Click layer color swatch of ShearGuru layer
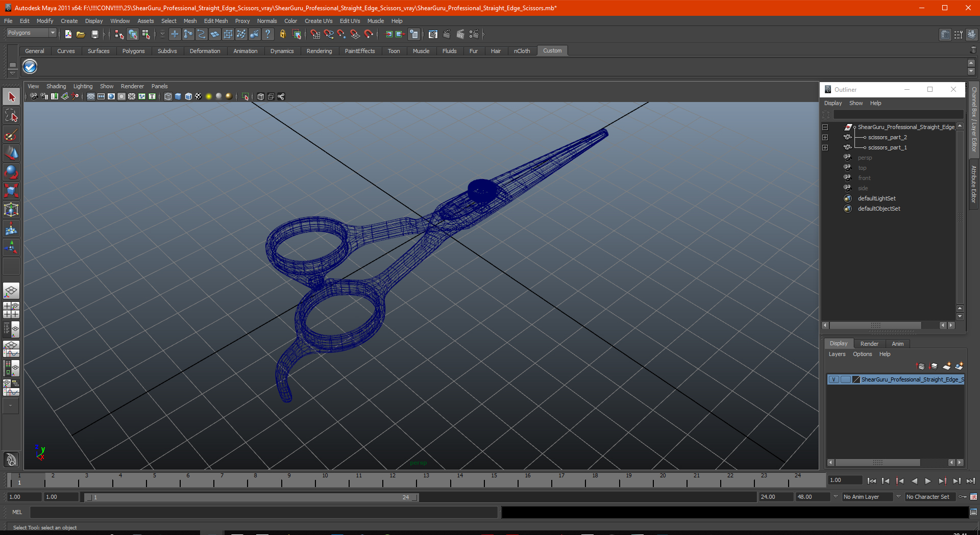The image size is (980, 535). pyautogui.click(x=856, y=379)
